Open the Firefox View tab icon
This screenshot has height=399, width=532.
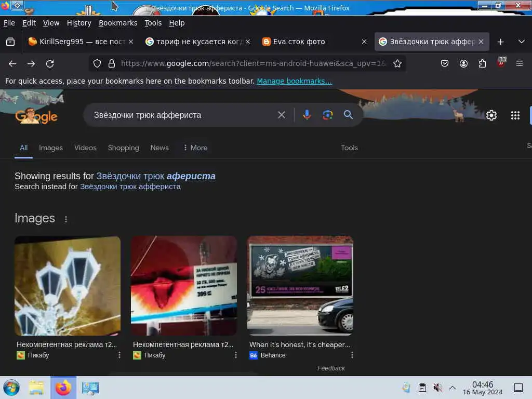point(10,42)
